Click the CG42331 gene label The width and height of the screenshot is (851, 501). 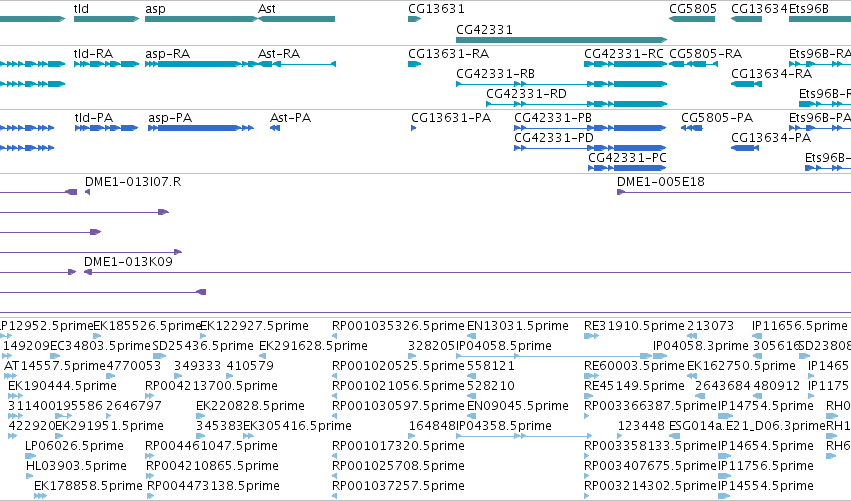[x=484, y=29]
